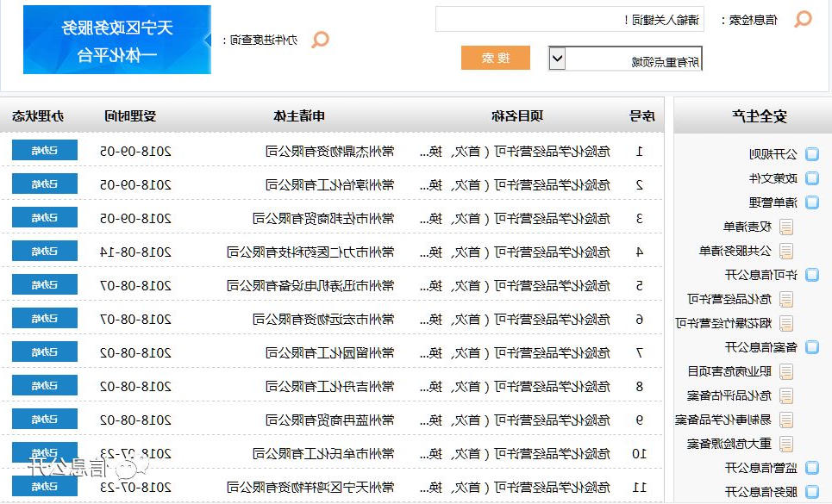Click the blue square icon for 备案信息公开
The width and height of the screenshot is (832, 504).
[812, 347]
